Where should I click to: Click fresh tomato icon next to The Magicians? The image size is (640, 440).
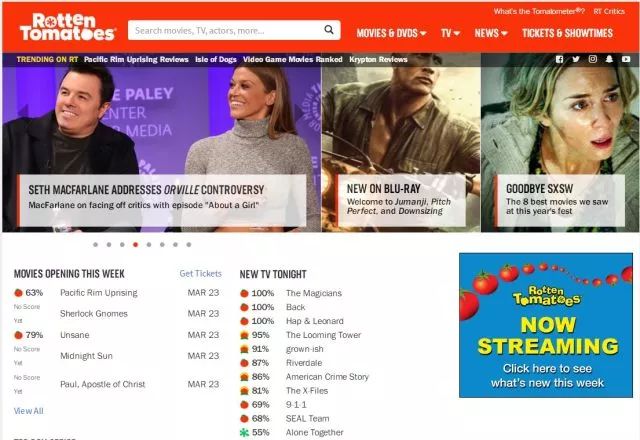click(244, 293)
